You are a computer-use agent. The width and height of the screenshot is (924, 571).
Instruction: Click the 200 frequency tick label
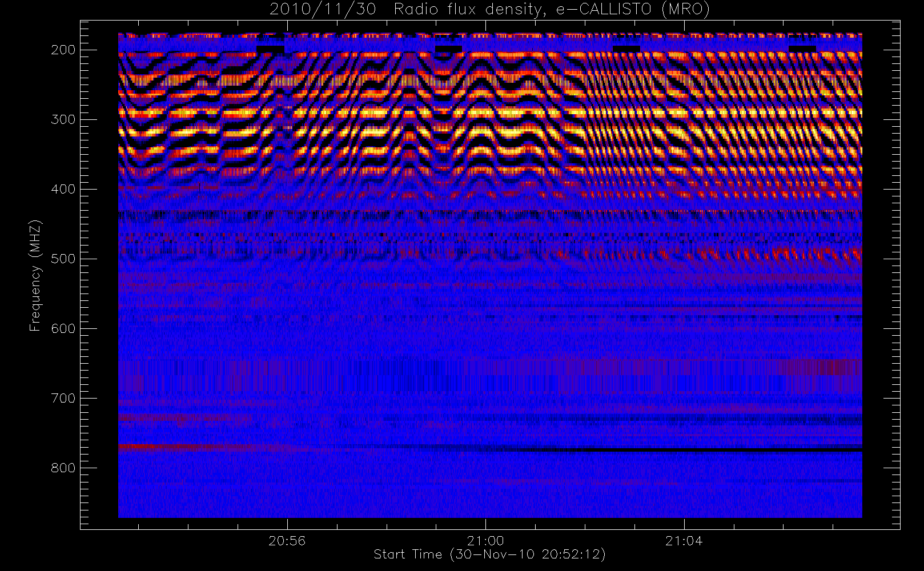(63, 50)
